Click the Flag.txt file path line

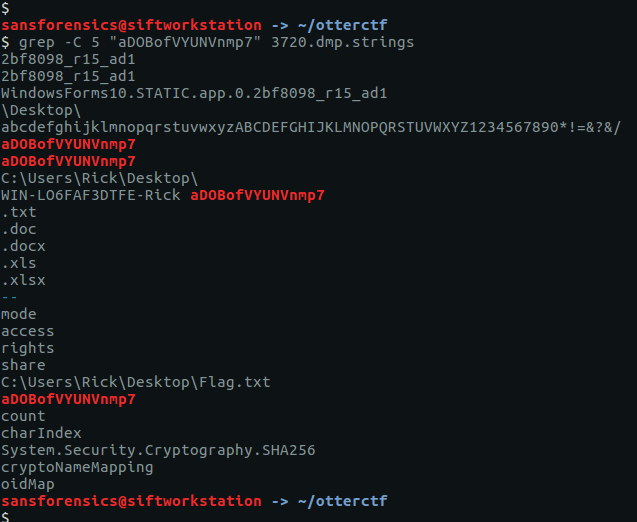[135, 382]
